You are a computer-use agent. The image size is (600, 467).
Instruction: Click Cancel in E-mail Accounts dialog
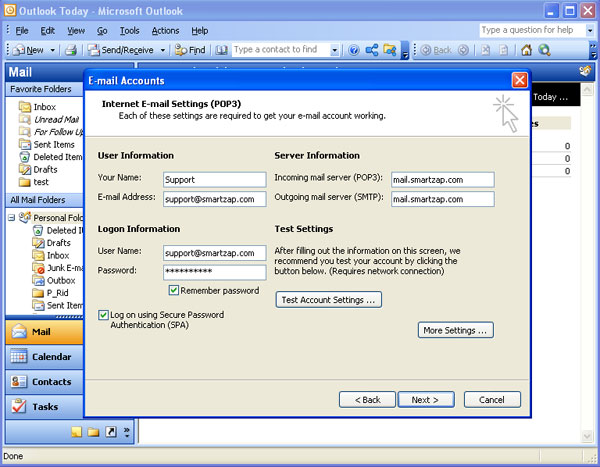coord(492,400)
